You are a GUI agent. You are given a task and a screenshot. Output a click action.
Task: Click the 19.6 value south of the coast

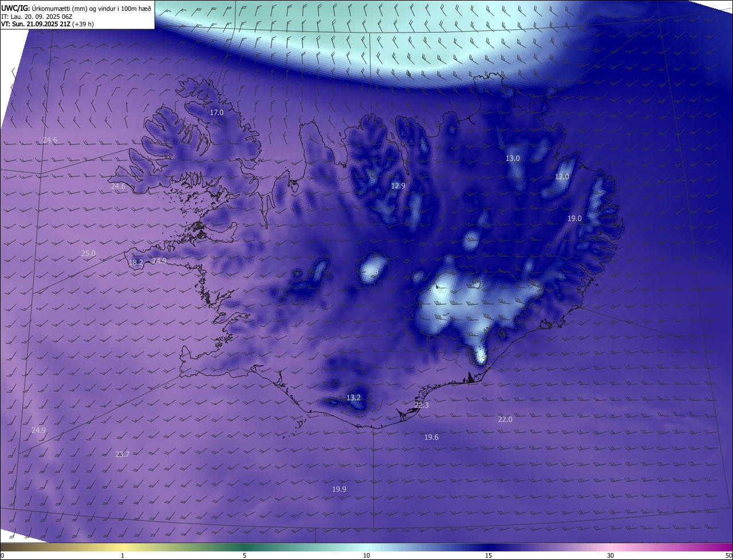(431, 437)
